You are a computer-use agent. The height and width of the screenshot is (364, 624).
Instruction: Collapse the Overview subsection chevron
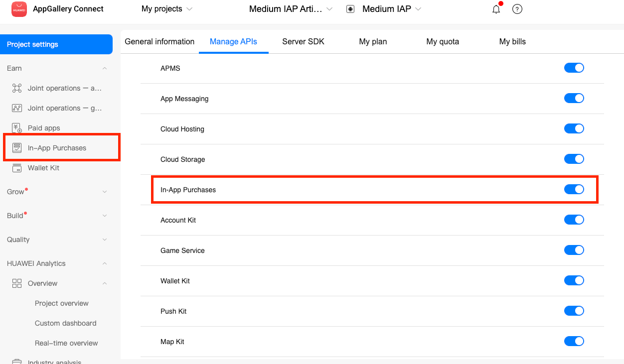pyautogui.click(x=105, y=283)
